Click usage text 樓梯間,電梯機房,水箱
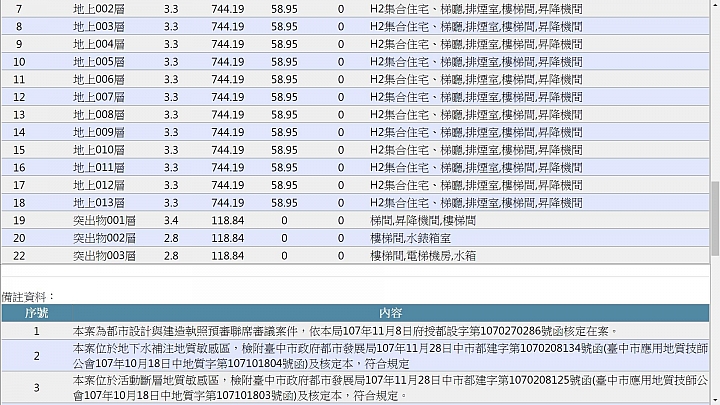Image resolution: width=720 pixels, height=405 pixels. coord(423,255)
